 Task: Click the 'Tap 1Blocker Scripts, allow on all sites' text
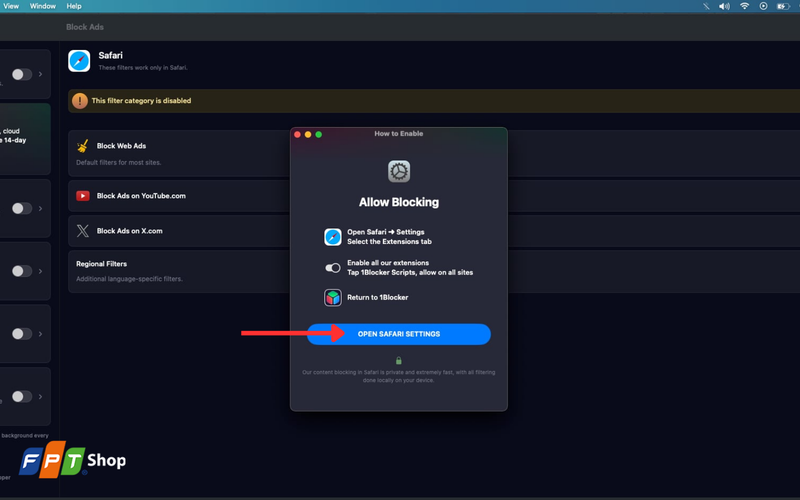pyautogui.click(x=410, y=272)
